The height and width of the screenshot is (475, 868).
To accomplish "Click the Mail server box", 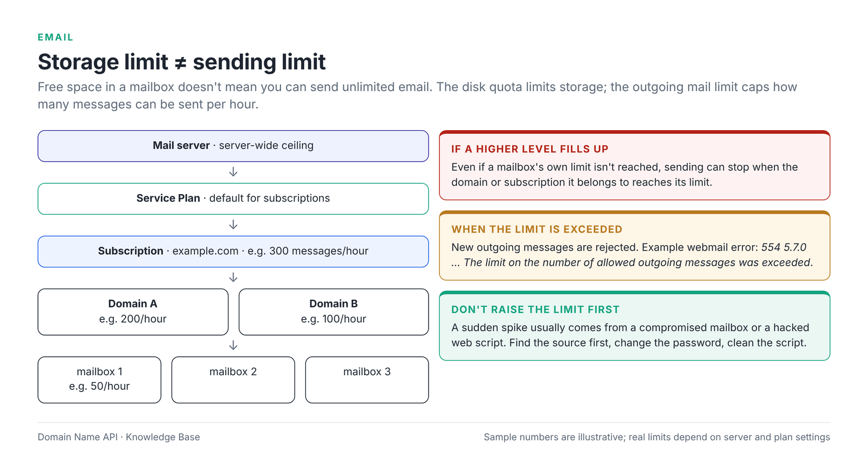I will (233, 146).
